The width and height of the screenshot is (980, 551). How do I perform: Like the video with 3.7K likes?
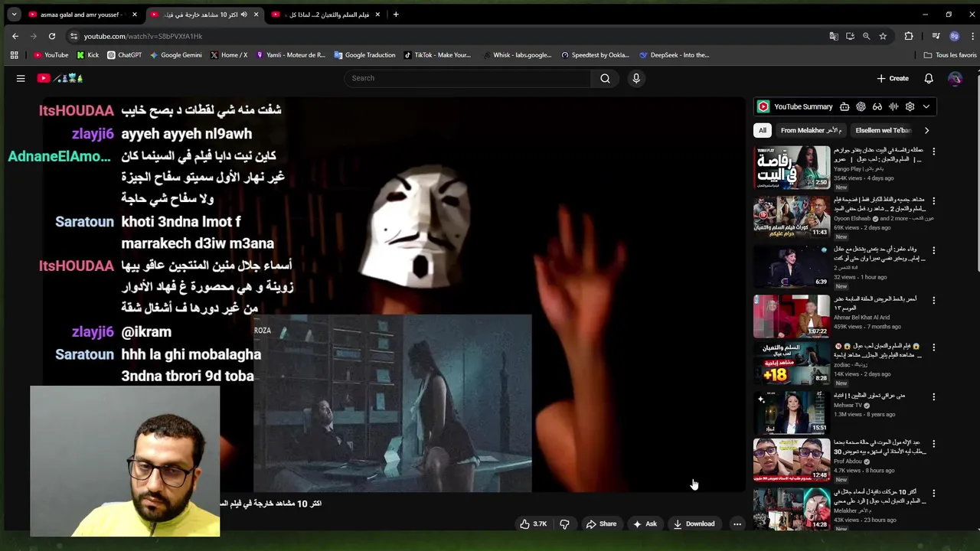tap(534, 524)
